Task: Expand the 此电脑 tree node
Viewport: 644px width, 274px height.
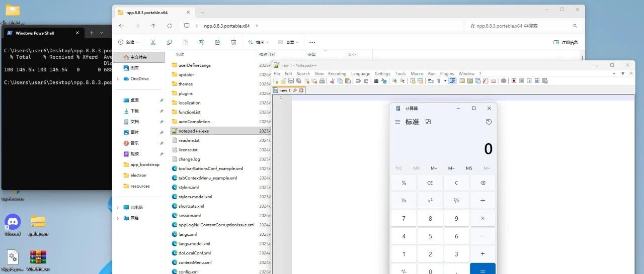Action: click(x=118, y=208)
